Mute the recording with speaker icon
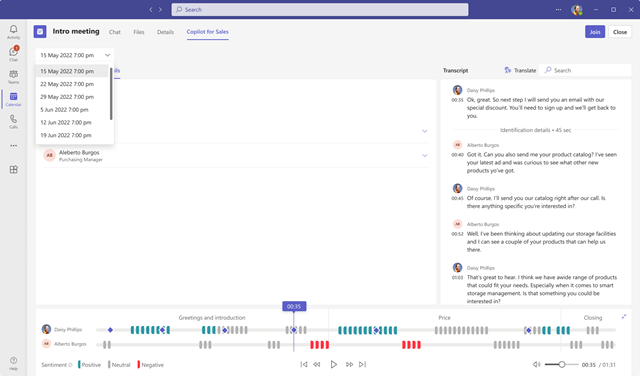 coord(537,364)
